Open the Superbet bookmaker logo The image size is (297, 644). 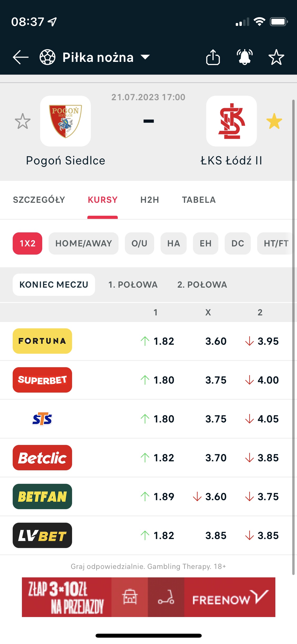click(42, 380)
